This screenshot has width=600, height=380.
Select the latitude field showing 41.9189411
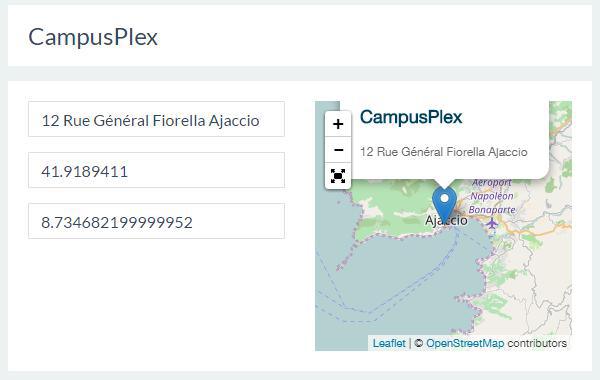tap(157, 170)
